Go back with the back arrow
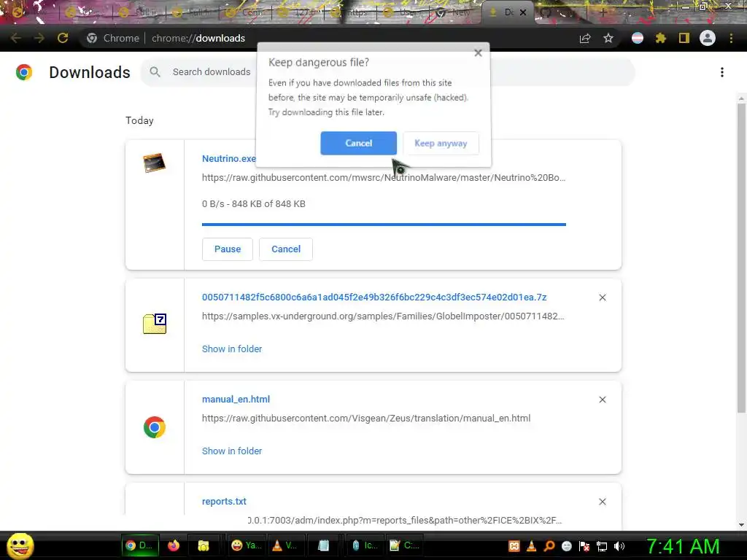The image size is (747, 560). click(x=15, y=38)
